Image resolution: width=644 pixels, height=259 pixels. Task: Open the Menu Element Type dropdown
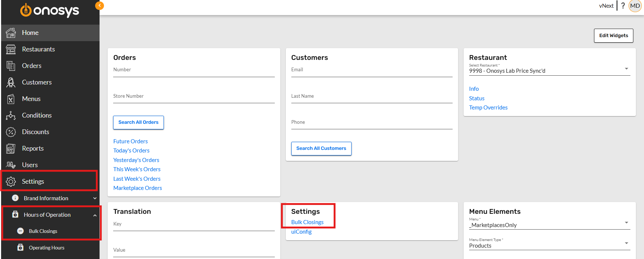point(550,245)
